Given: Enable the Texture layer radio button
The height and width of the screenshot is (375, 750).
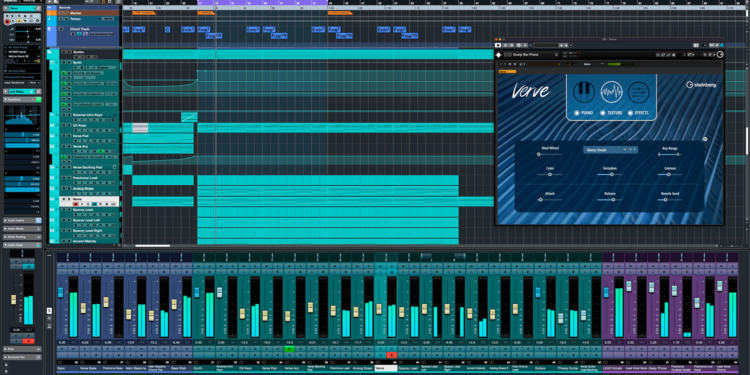Looking at the screenshot, I should 603,113.
